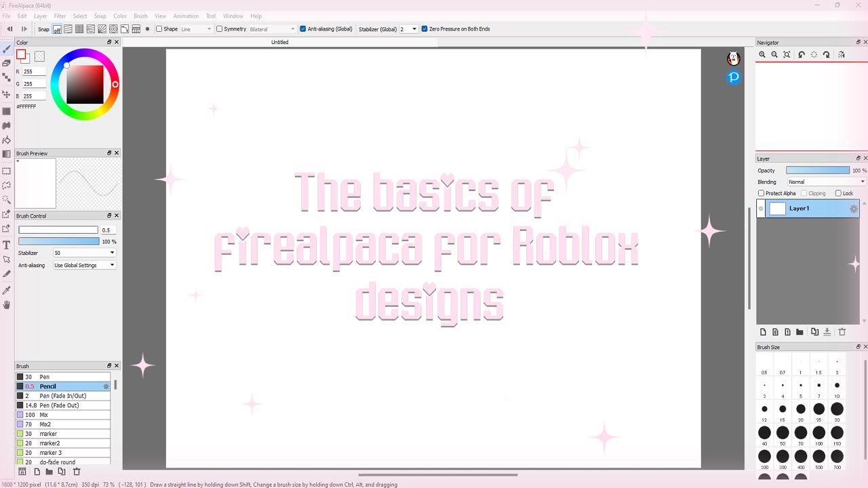Screen dimensions: 868x488
Task: Switch to the Untitled document tab
Action: (279, 42)
